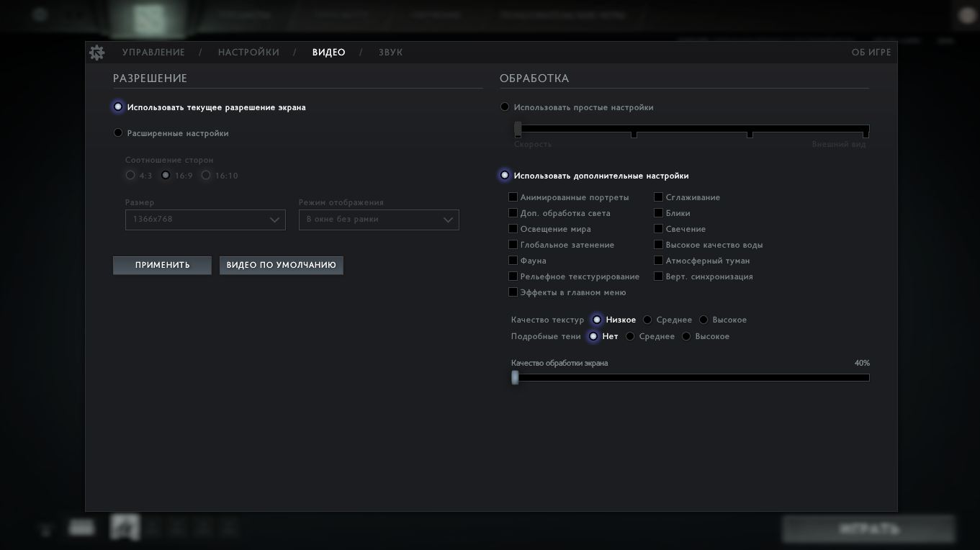Enable 'Освещение мира' checkbox
The height and width of the screenshot is (550, 980).
[513, 229]
